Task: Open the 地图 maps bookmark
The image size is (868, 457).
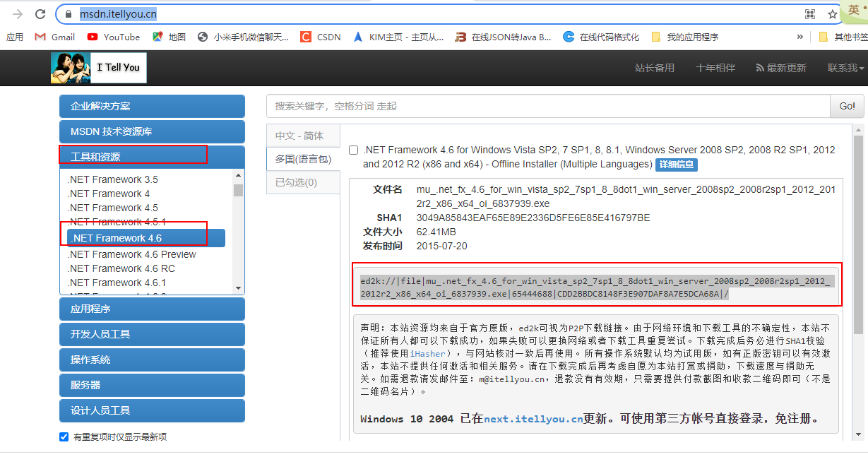Action: tap(169, 37)
